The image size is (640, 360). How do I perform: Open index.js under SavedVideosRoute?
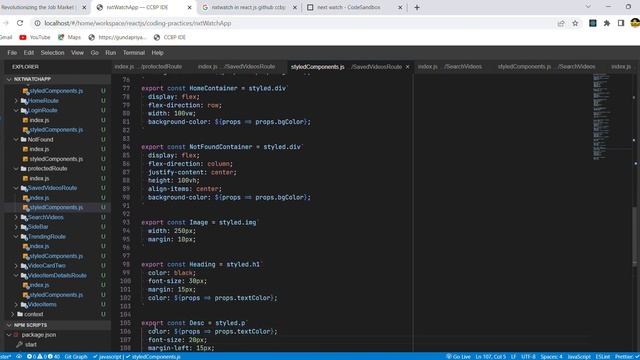pyautogui.click(x=39, y=198)
